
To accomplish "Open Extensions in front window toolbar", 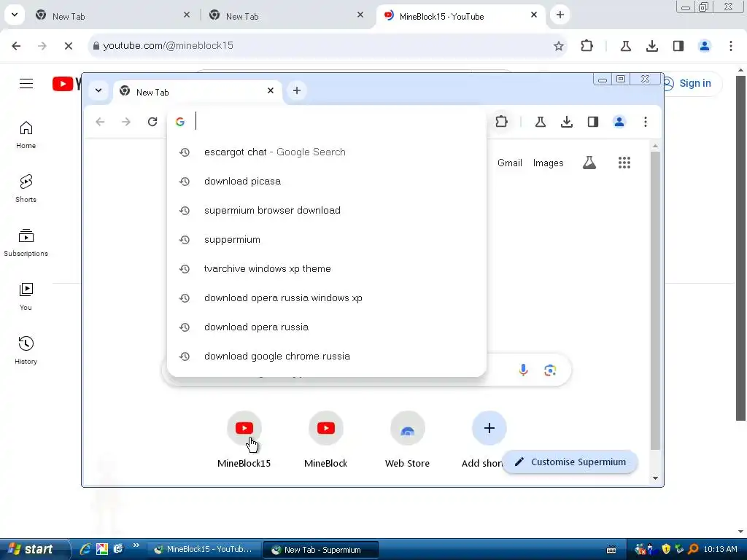I will (x=501, y=122).
